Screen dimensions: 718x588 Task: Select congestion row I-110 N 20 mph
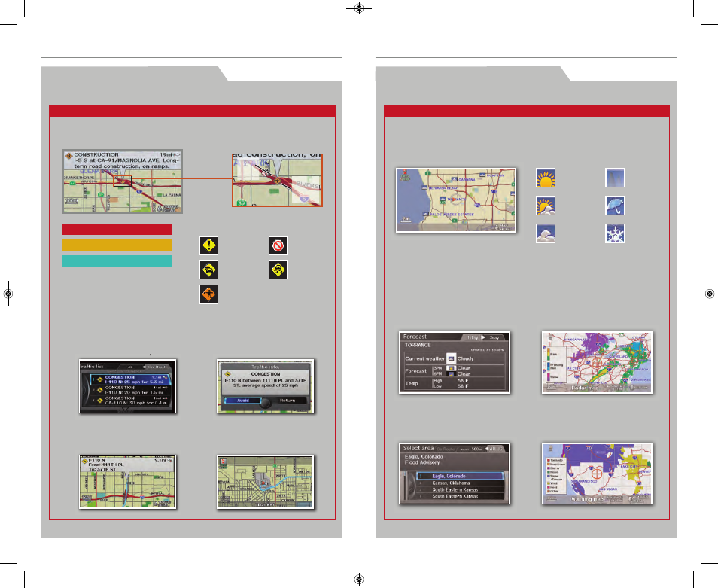[130, 390]
